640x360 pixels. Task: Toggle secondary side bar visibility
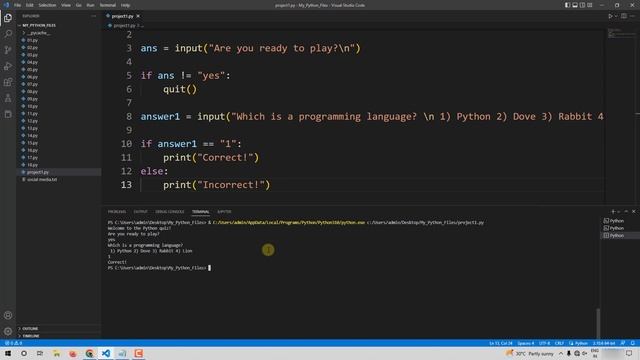(582, 5)
